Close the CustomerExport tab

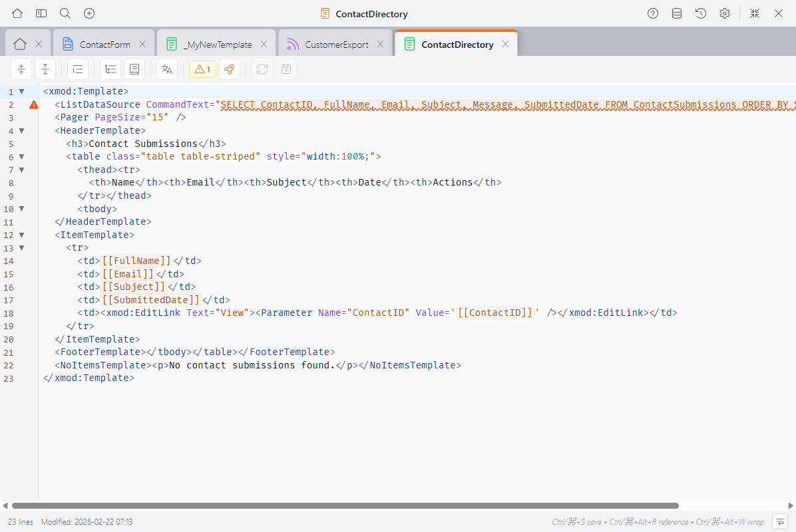(380, 44)
